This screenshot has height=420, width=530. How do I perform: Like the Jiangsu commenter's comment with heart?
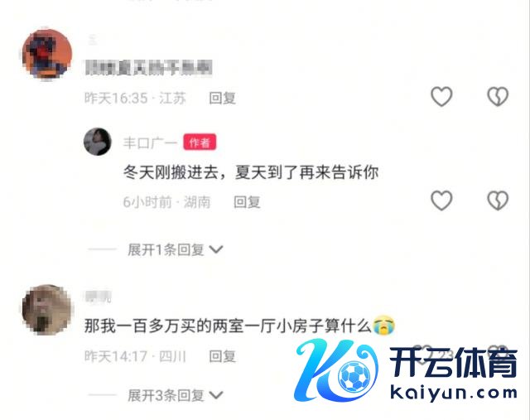click(x=441, y=96)
